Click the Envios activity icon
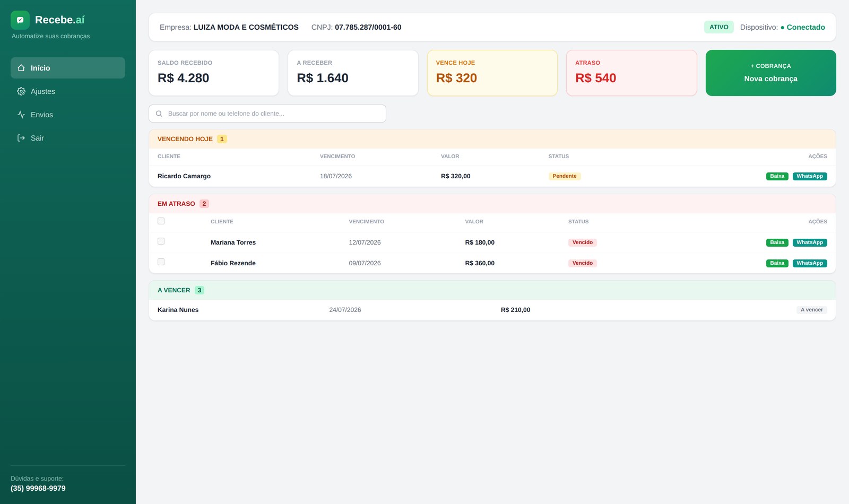Image resolution: width=849 pixels, height=504 pixels. [x=21, y=115]
